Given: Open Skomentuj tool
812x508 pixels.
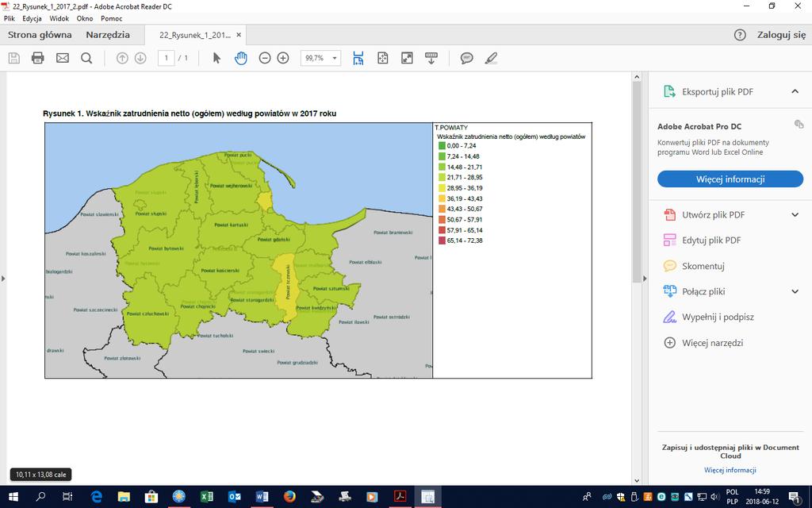Looking at the screenshot, I should click(703, 266).
